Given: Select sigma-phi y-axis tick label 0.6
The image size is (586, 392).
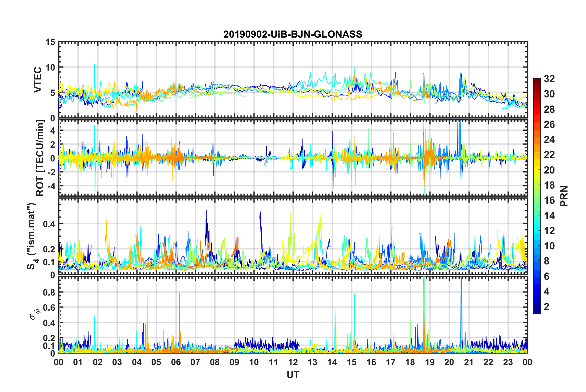Looking at the screenshot, I should pos(49,308).
